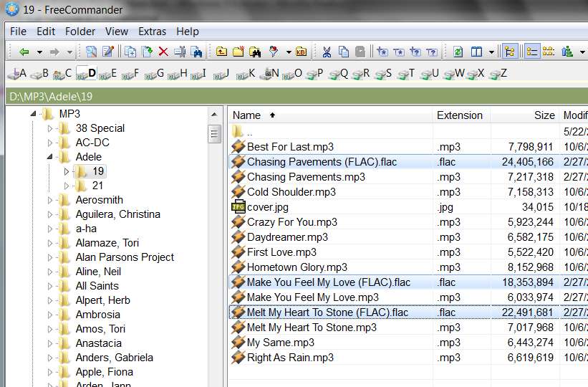Screen dimensions: 588x387
Task: Click the greyed paste icon
Action: (360, 52)
